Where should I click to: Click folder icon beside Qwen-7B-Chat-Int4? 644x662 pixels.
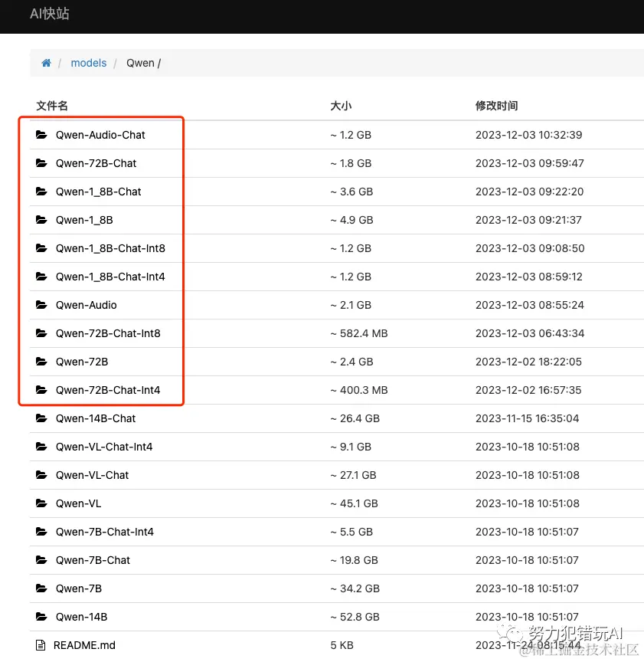click(x=41, y=532)
